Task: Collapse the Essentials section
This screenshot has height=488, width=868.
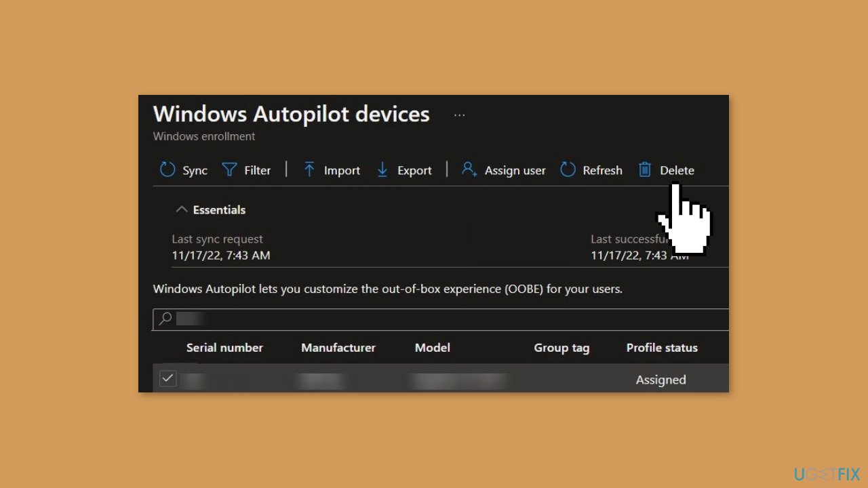Action: pyautogui.click(x=182, y=209)
